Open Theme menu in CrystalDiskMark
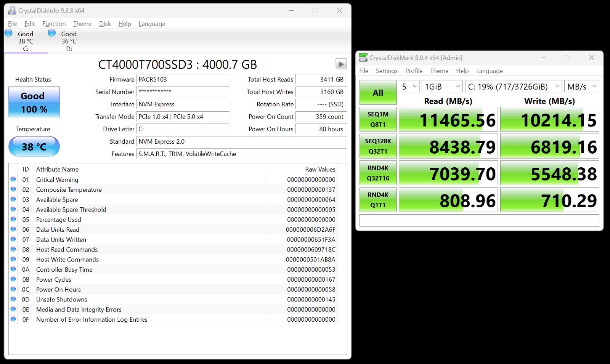The image size is (610, 364). (439, 71)
